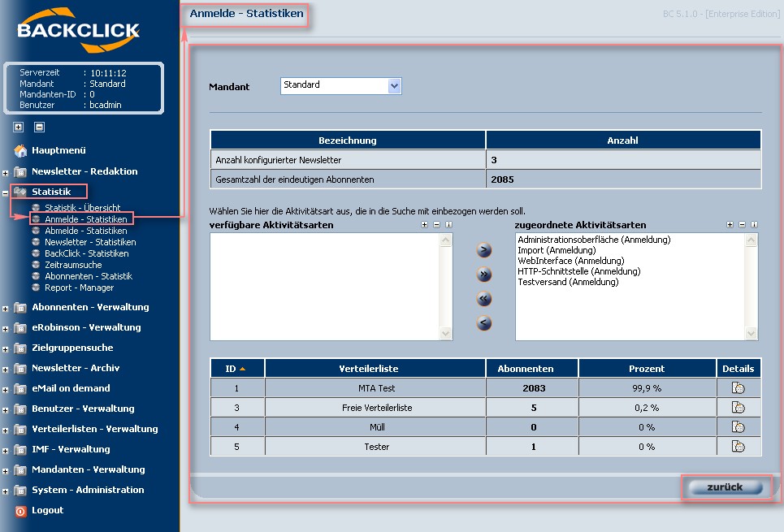784x532 pixels.
Task: Click single right arrow to assign activity
Action: (x=483, y=249)
